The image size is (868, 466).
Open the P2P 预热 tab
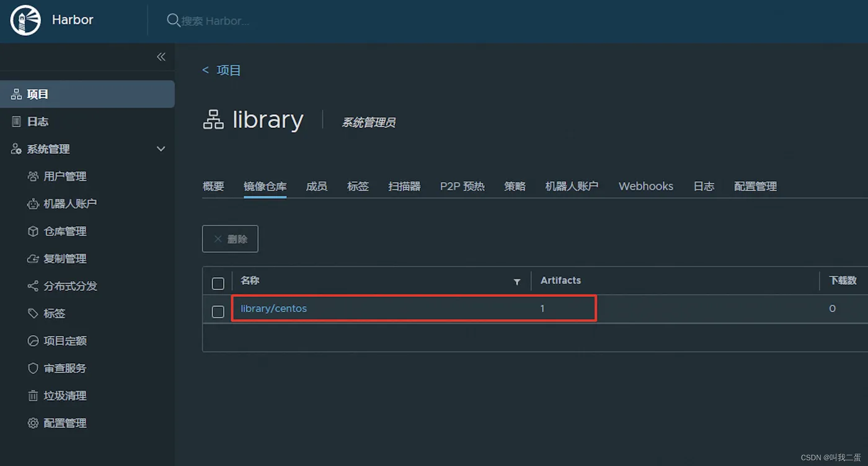pos(463,186)
